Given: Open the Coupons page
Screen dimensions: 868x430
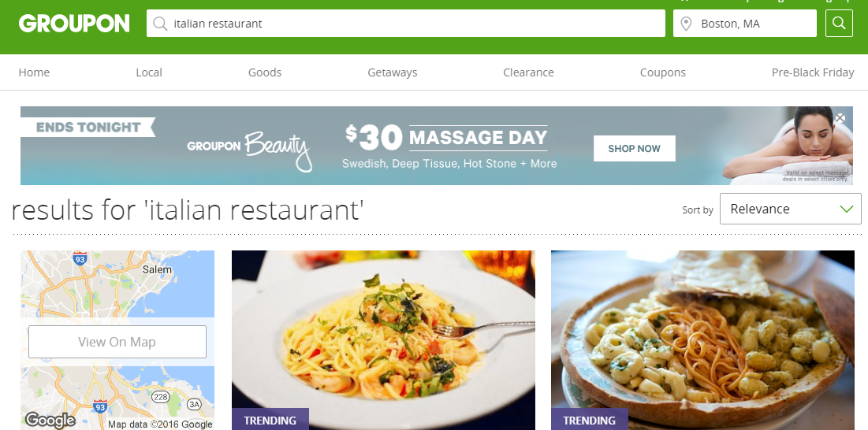Looking at the screenshot, I should (662, 72).
